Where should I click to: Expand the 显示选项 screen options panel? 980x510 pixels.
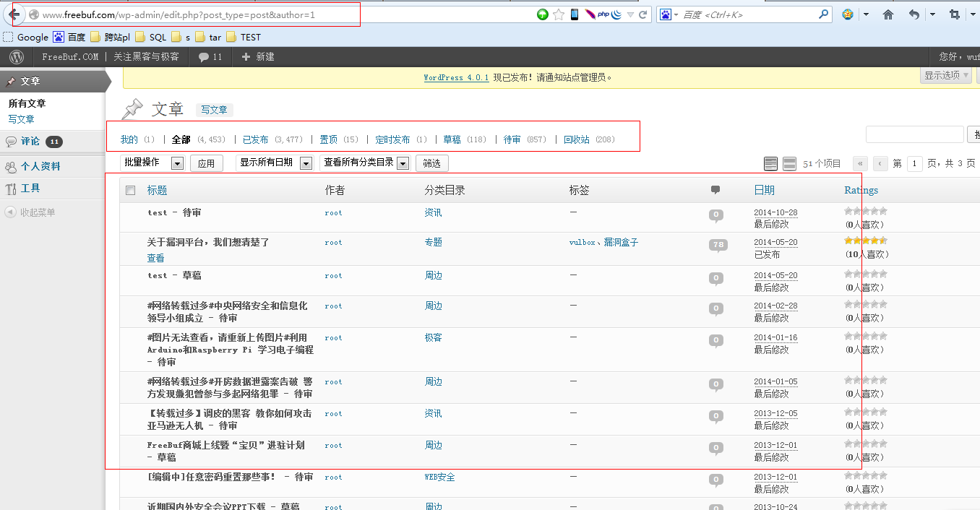pos(947,75)
